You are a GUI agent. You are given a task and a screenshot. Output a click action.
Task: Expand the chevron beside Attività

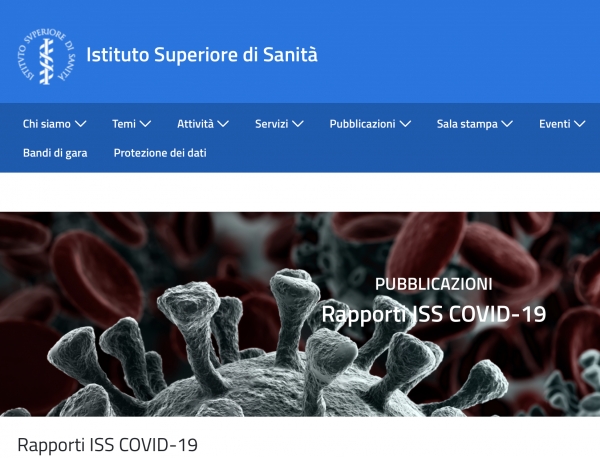pos(223,124)
